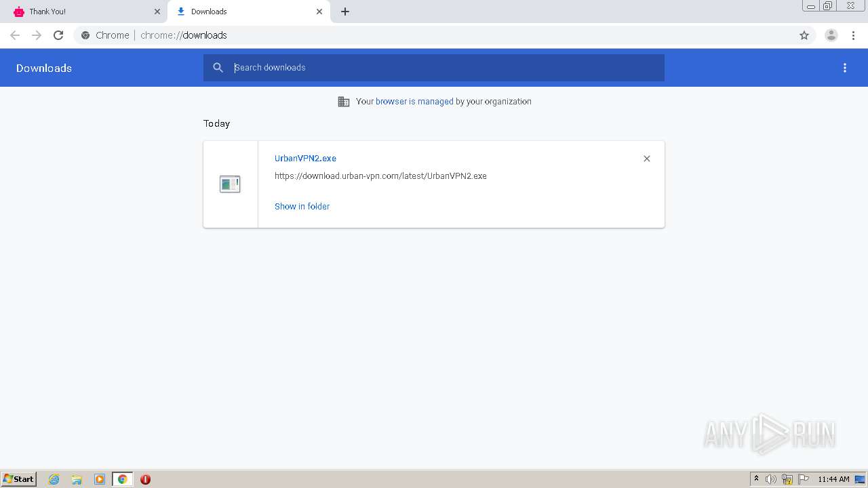Launch Internet Explorer from the taskbar
868x488 pixels.
tap(54, 479)
